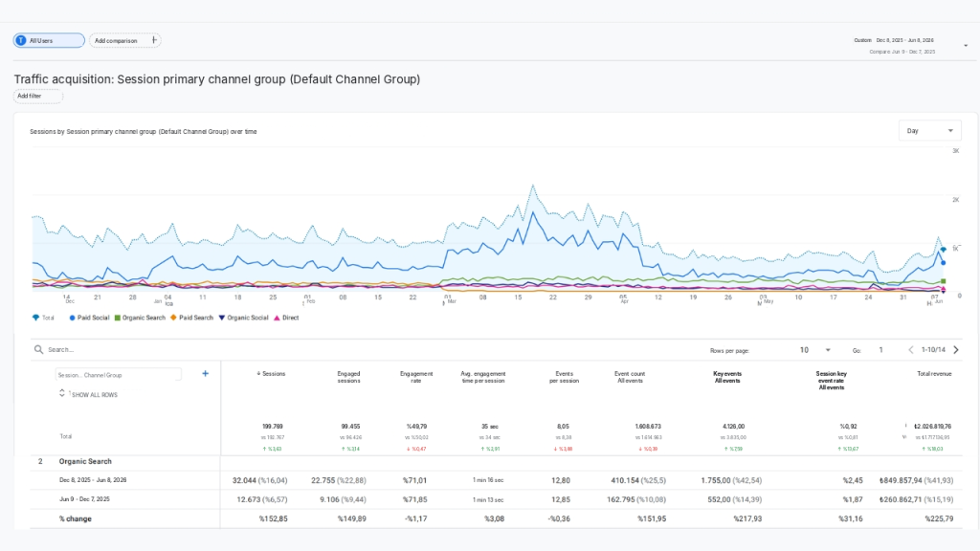Toggle the Paid Social legend series
This screenshot has height=551, width=980.
tap(89, 318)
